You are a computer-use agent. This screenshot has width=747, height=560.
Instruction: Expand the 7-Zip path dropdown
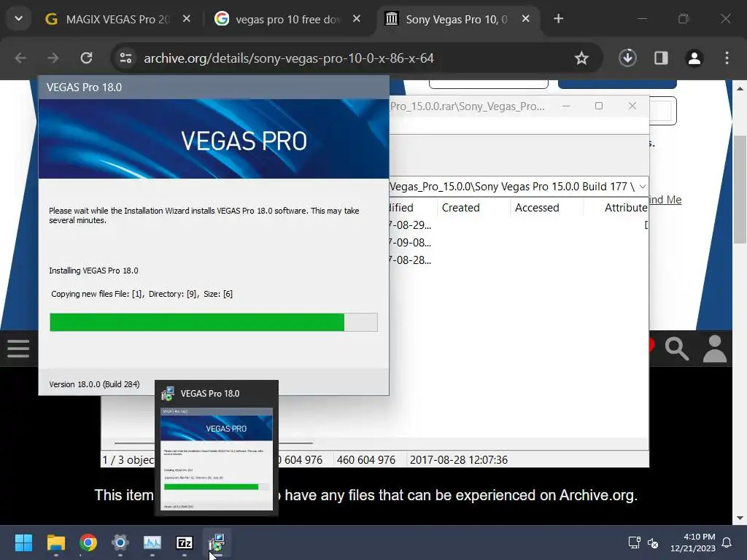tap(642, 187)
